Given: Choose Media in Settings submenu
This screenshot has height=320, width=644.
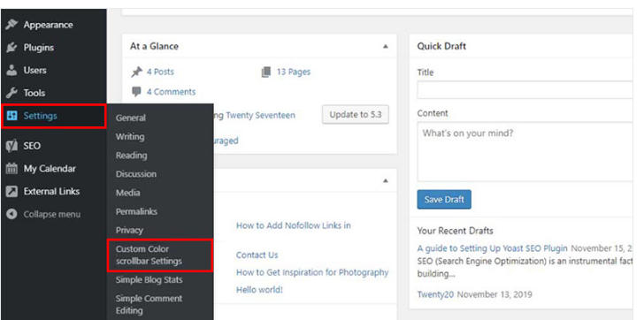Looking at the screenshot, I should (x=127, y=193).
